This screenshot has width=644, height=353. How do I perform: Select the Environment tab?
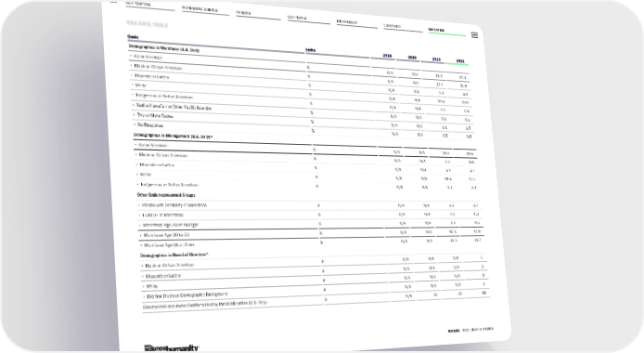coord(347,21)
